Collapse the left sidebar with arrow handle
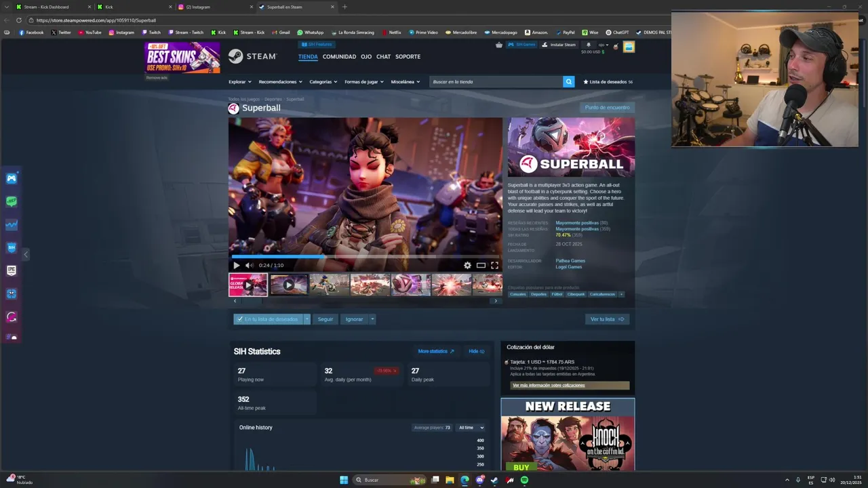The height and width of the screenshot is (488, 868). point(26,255)
